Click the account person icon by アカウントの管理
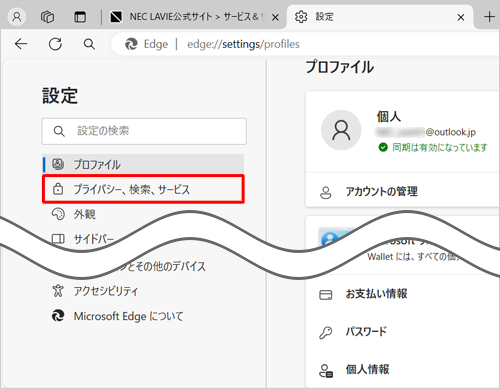Viewport: 500px width, 389px height. [x=326, y=192]
